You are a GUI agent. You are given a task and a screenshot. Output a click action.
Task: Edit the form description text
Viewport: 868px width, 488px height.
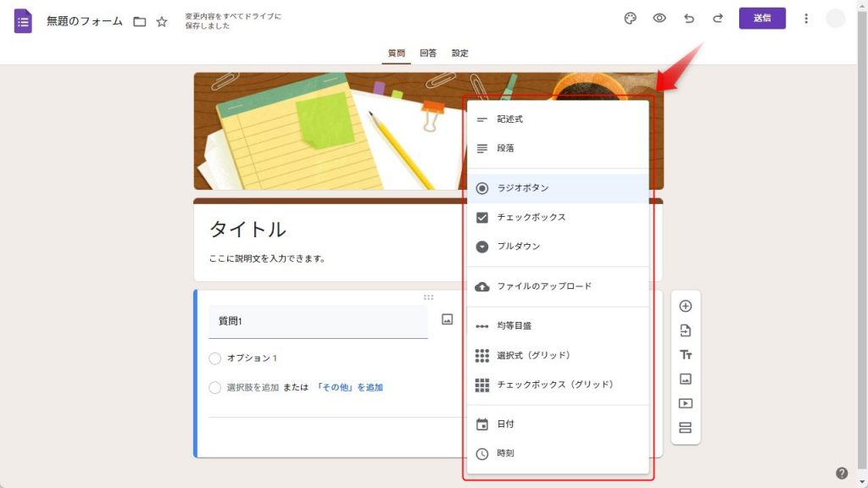coord(267,258)
